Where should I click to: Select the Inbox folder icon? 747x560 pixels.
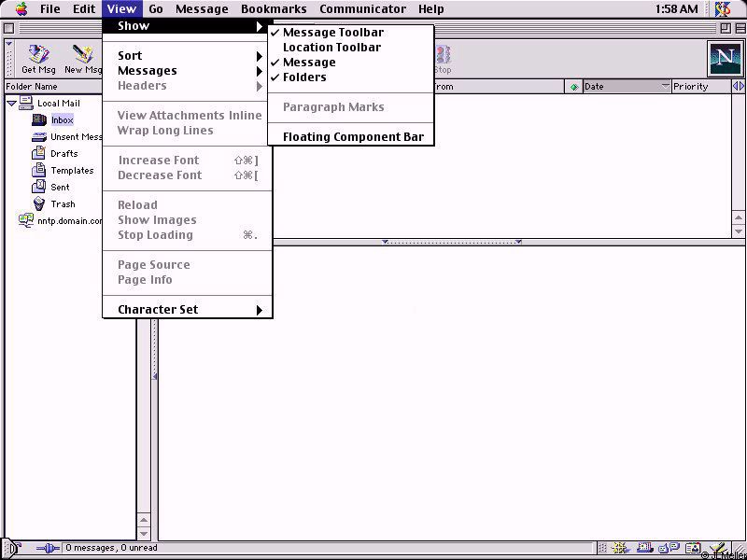[x=39, y=120]
